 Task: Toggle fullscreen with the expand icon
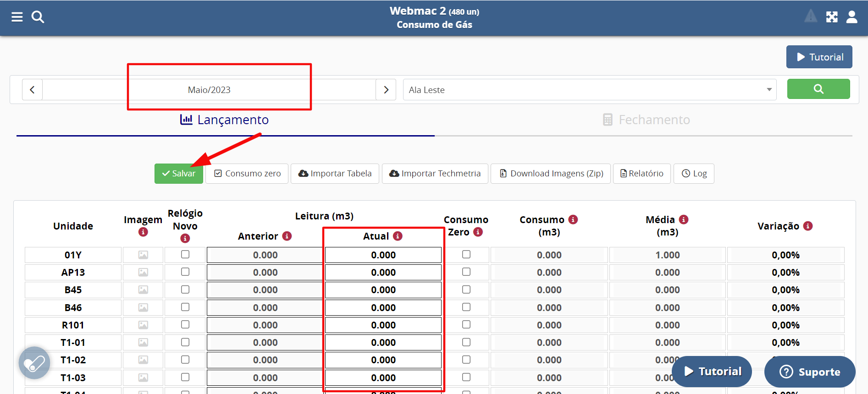[831, 17]
